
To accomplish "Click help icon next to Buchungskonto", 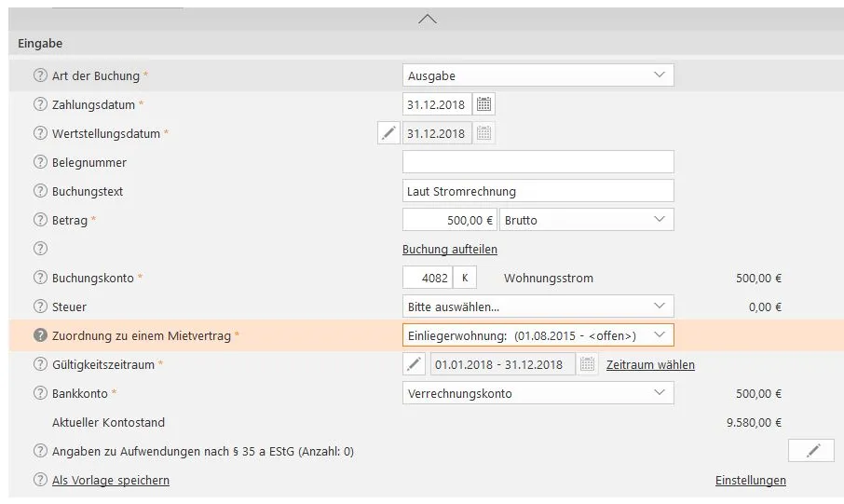I will click(x=40, y=278).
